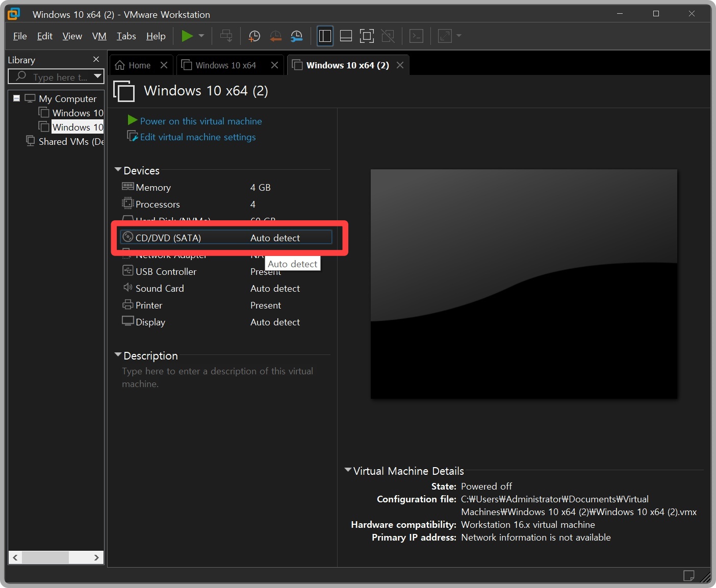Click the Memory device icon
Image resolution: width=716 pixels, height=588 pixels.
[127, 187]
